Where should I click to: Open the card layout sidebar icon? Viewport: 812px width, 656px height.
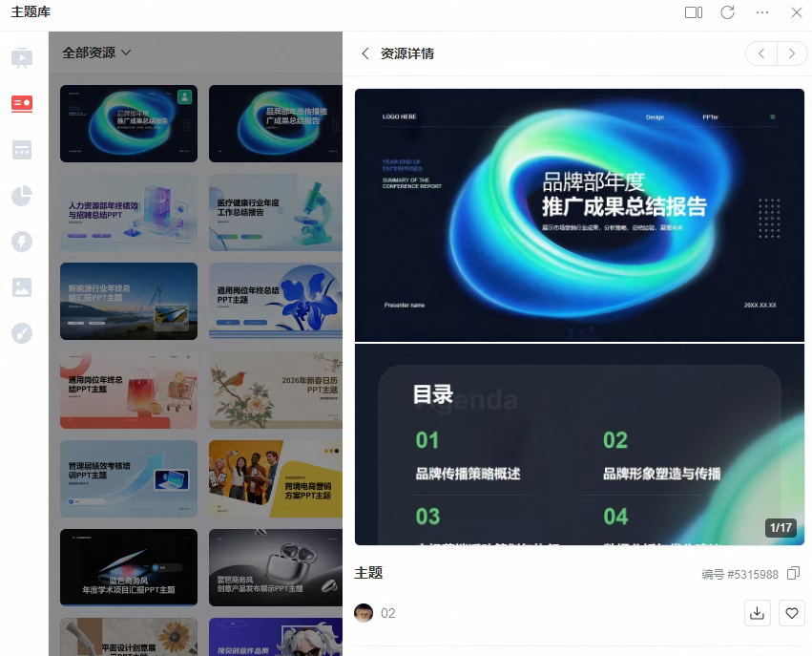click(22, 150)
